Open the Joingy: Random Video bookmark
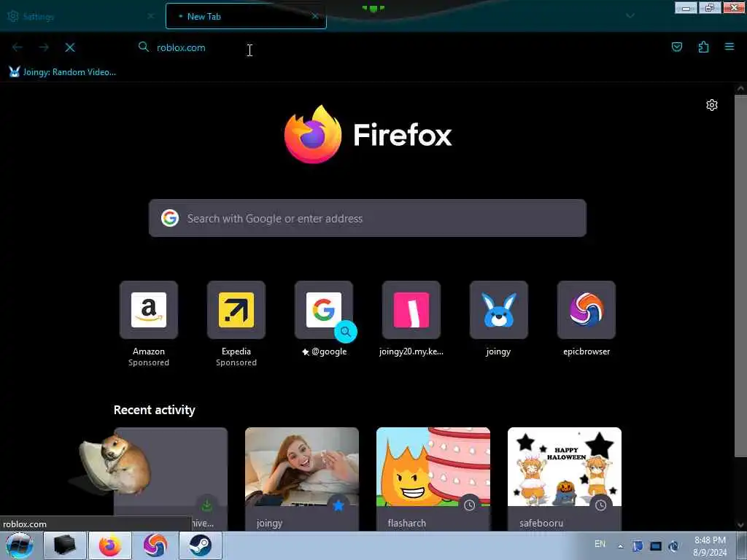 (x=63, y=72)
